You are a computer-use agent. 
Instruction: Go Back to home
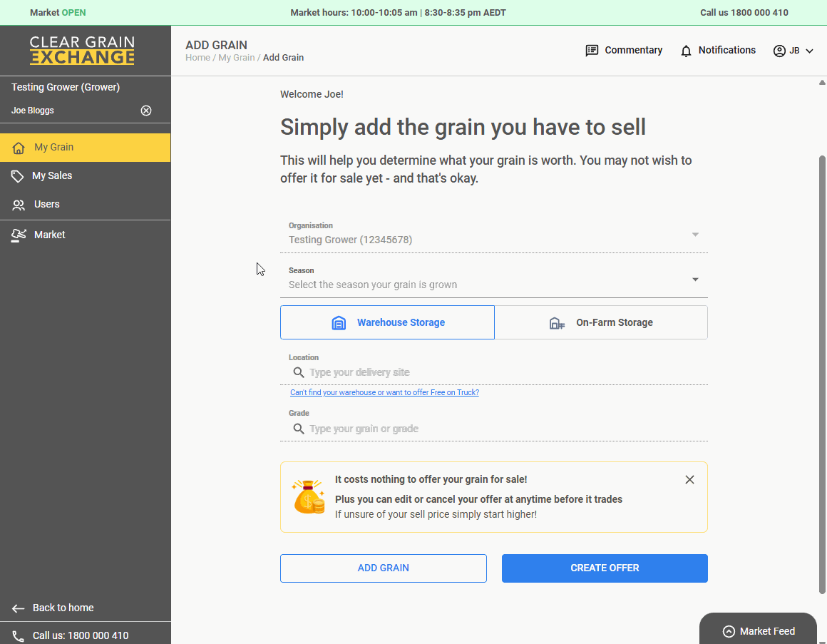tap(53, 608)
